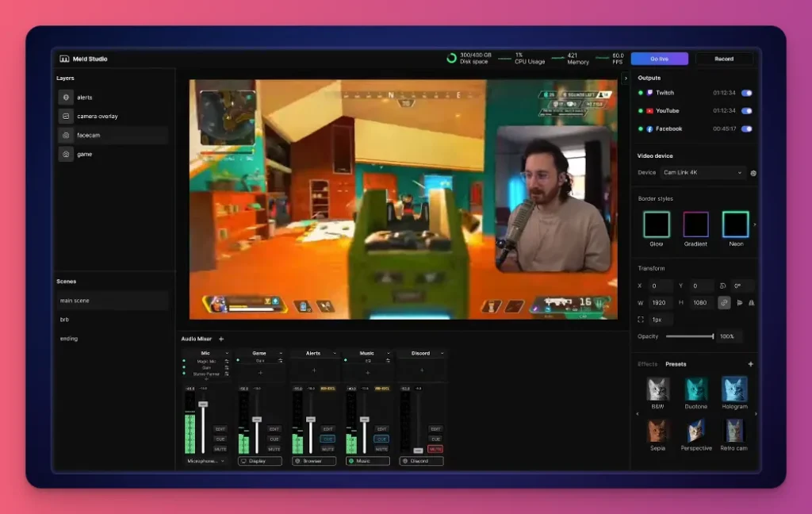The height and width of the screenshot is (514, 812).
Task: Expand the Music track header menu
Action: coord(389,354)
